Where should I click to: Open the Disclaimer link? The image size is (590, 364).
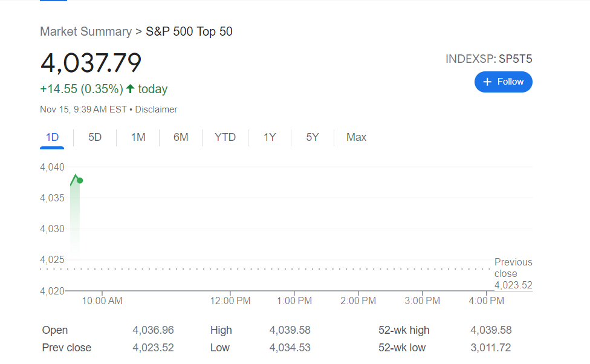click(x=156, y=109)
